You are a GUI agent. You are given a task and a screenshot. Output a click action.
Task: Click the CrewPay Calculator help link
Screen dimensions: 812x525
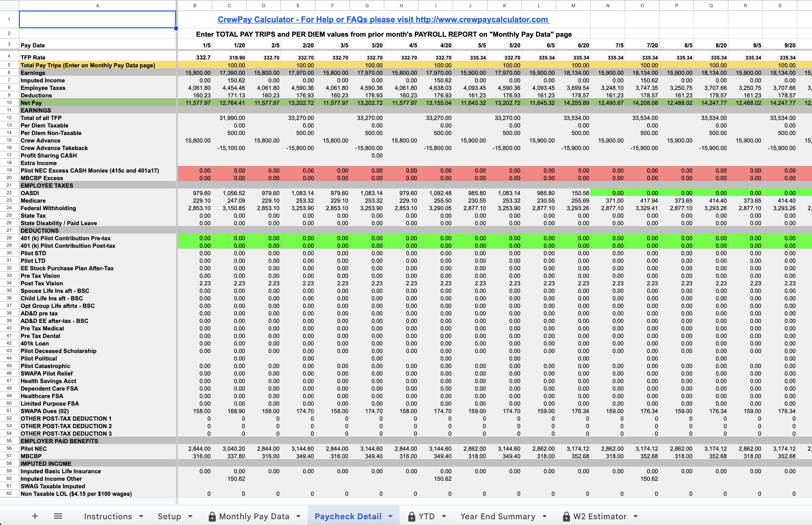click(x=383, y=19)
